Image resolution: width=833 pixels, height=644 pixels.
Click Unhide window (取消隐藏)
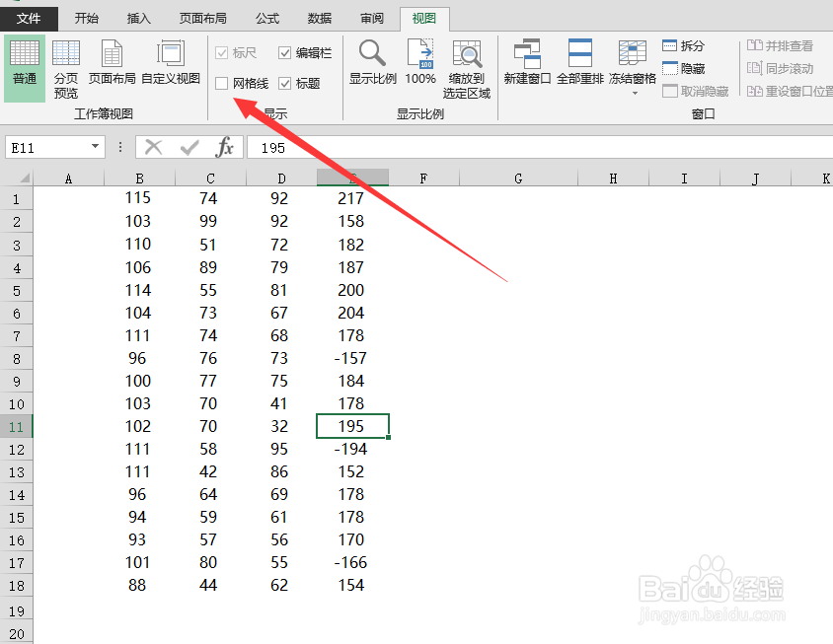(696, 92)
